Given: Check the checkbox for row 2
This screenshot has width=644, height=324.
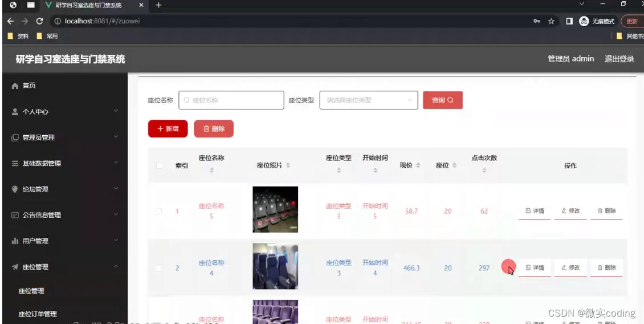Looking at the screenshot, I should 158,268.
